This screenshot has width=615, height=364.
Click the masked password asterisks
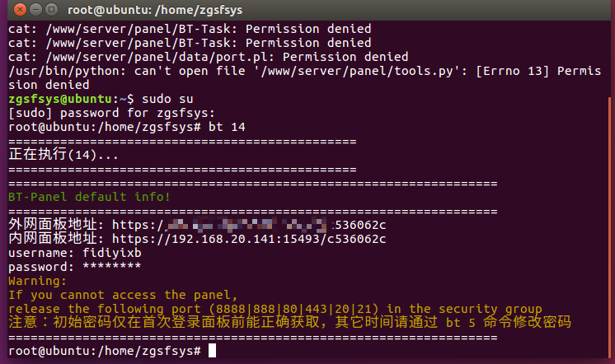(112, 267)
